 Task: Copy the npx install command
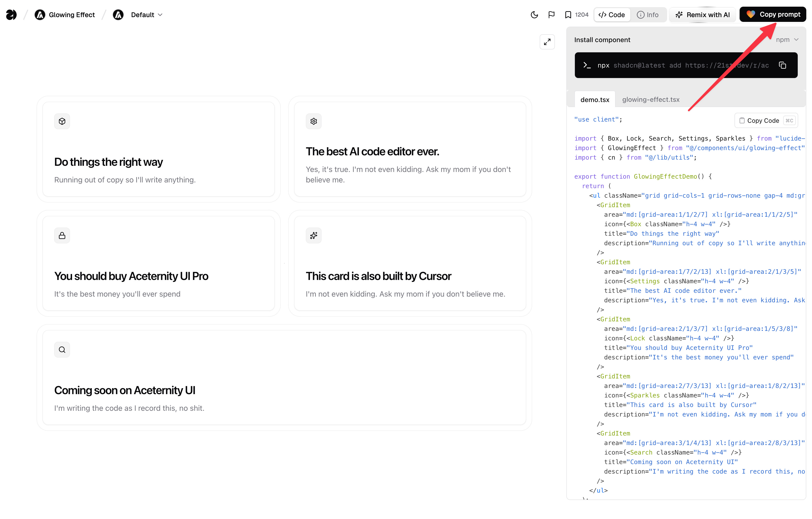[x=782, y=65]
